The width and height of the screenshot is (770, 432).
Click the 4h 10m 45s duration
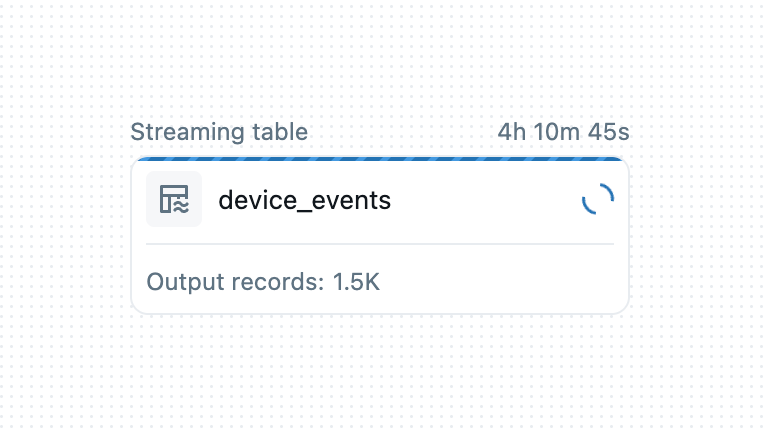(x=564, y=132)
